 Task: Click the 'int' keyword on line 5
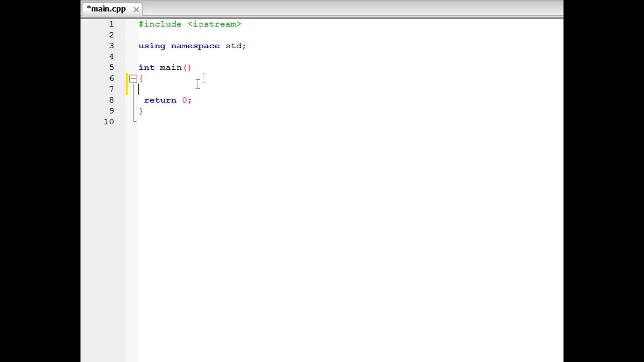[146, 67]
